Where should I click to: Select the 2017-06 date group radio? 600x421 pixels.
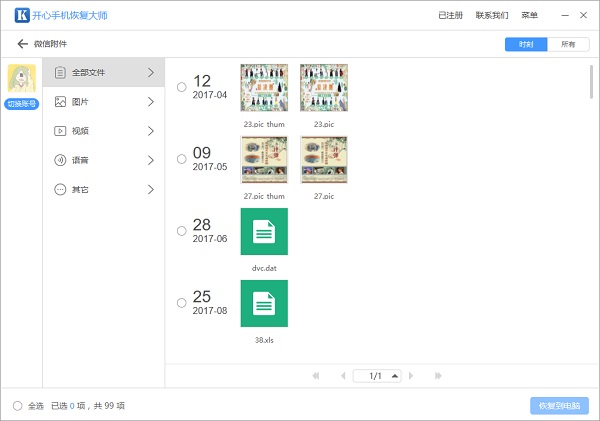pyautogui.click(x=181, y=231)
